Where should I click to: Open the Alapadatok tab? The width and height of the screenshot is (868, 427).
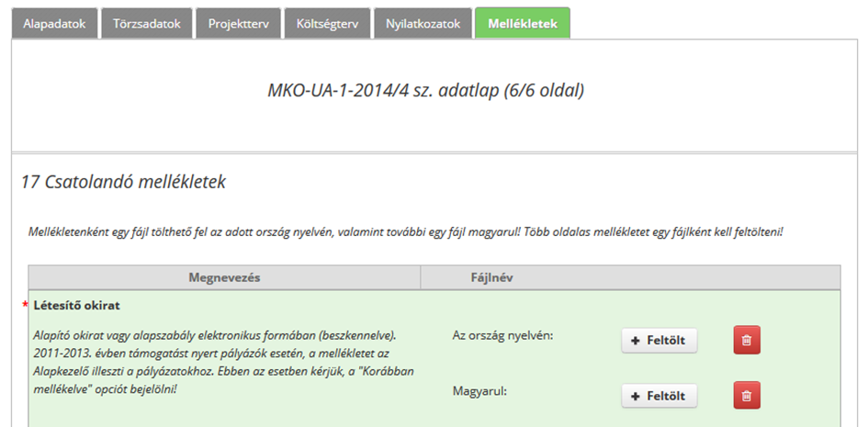pyautogui.click(x=55, y=24)
